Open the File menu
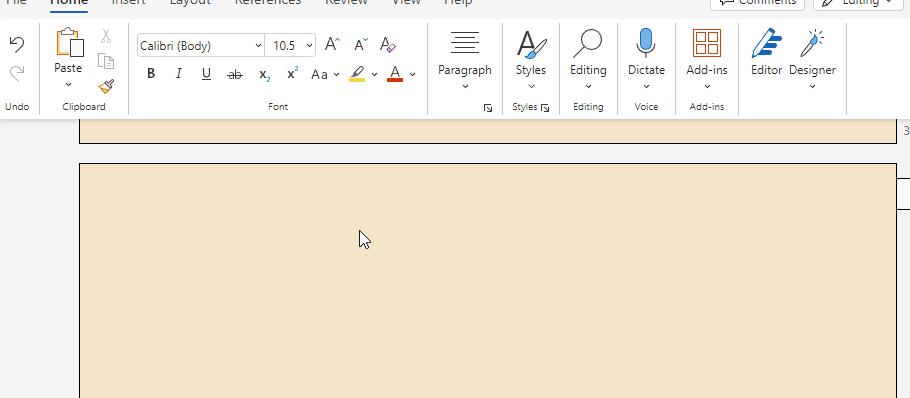This screenshot has height=398, width=910. pos(16,2)
